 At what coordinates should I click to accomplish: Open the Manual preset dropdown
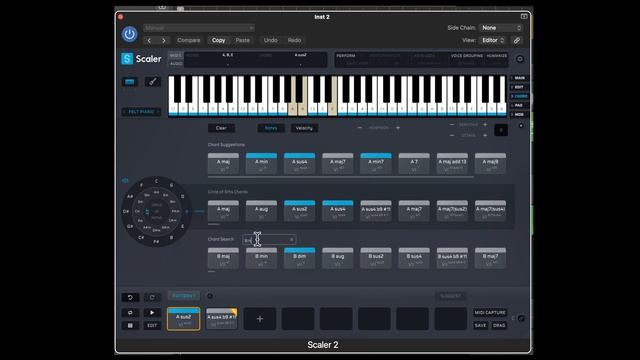[199, 28]
